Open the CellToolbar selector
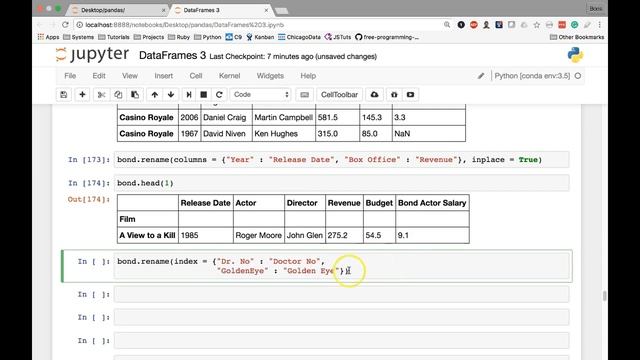The height and width of the screenshot is (360, 640). pos(339,95)
